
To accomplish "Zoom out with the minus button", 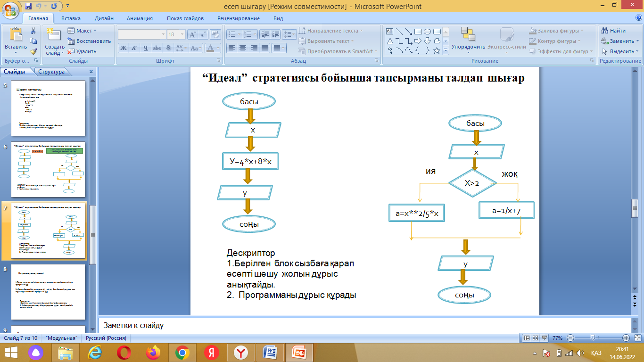I will 570,338.
